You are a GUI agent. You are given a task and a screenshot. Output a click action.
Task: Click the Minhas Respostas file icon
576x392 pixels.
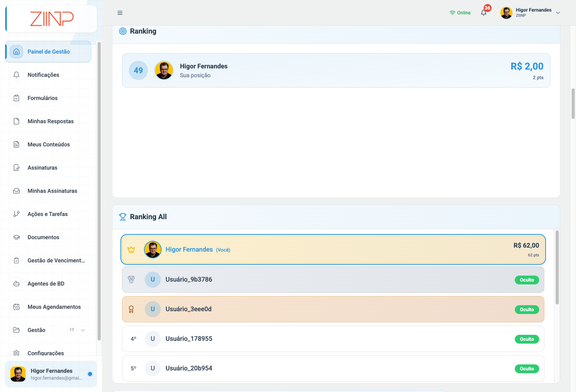[16, 121]
